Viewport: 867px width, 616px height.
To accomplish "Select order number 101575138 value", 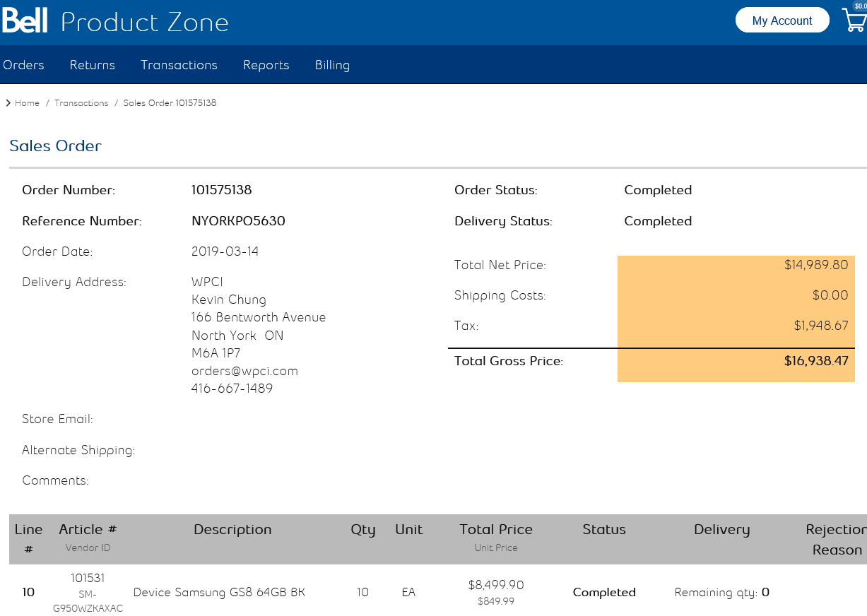I will pos(221,190).
